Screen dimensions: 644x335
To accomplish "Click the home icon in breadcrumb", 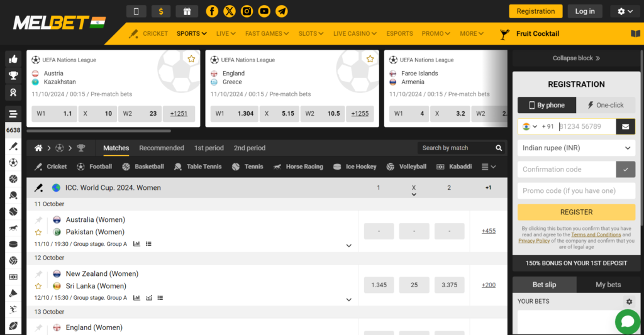I will point(38,148).
